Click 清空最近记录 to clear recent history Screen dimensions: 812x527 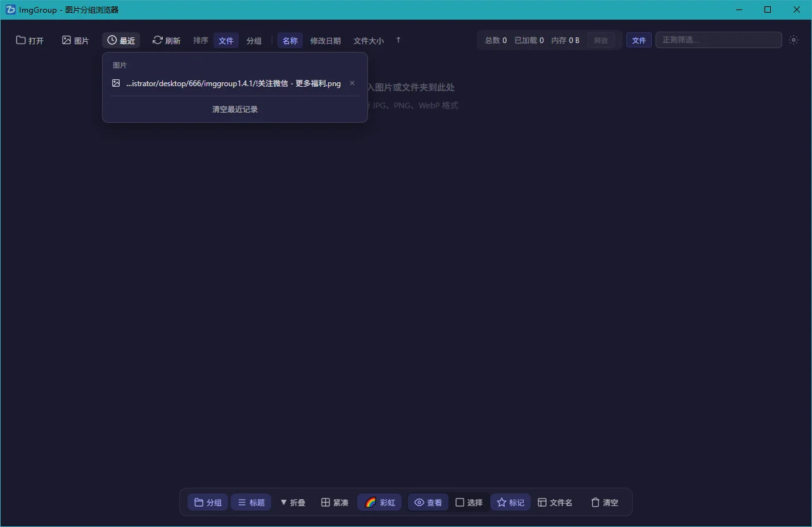point(235,110)
